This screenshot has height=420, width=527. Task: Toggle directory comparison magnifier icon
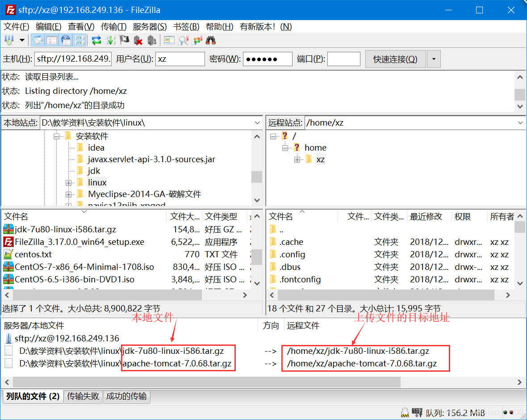[x=183, y=40]
